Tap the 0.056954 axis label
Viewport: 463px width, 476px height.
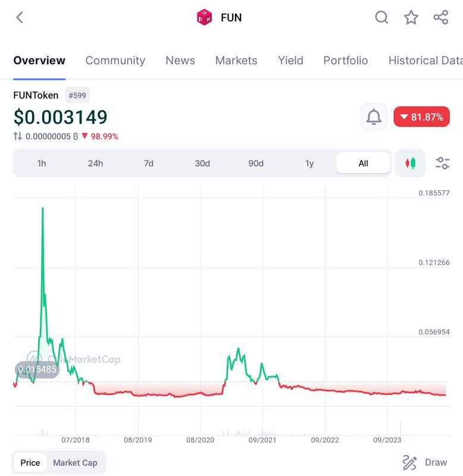pyautogui.click(x=434, y=332)
